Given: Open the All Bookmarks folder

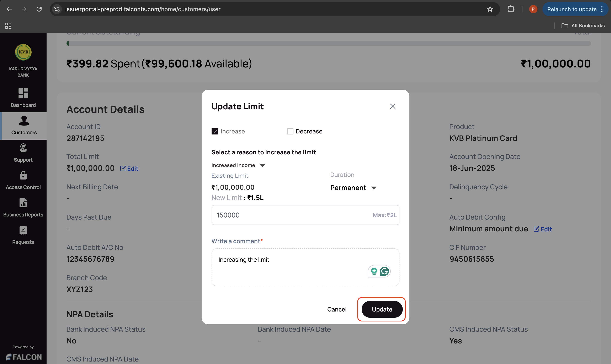Looking at the screenshot, I should pos(583,26).
